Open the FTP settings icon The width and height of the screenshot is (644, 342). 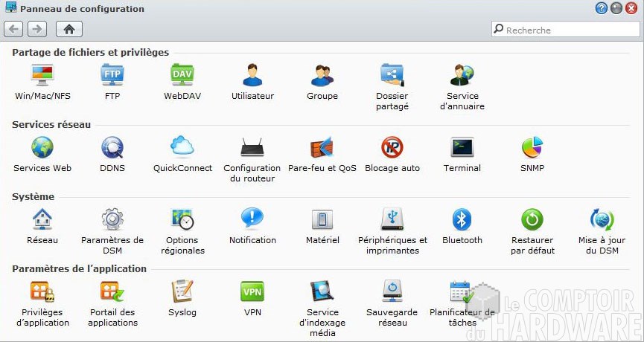point(112,74)
